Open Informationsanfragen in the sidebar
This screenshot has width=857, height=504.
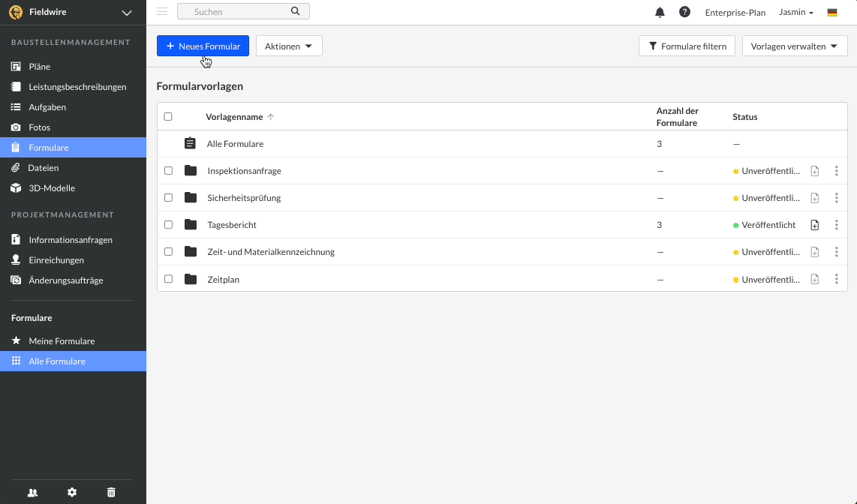pyautogui.click(x=71, y=240)
